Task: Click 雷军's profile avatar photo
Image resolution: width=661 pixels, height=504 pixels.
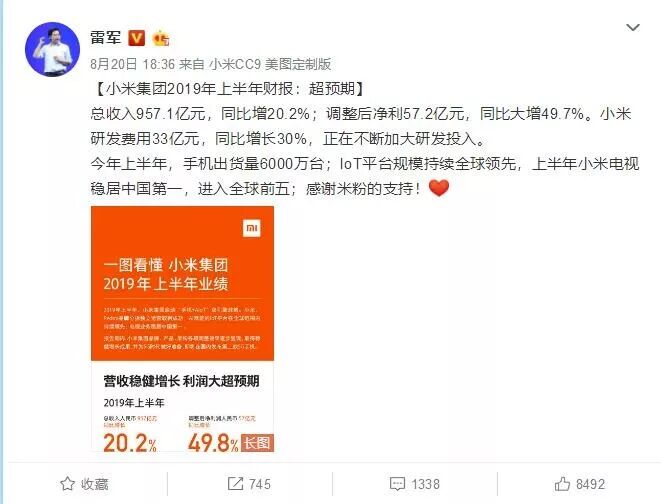Action: coord(53,49)
